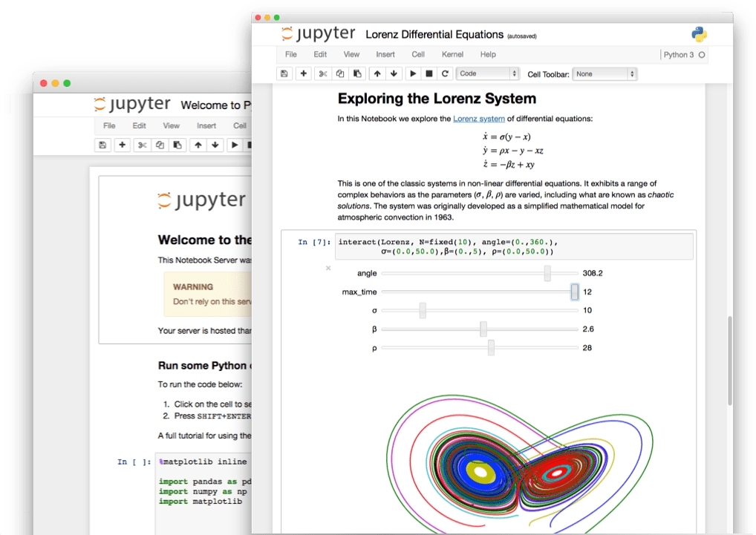Screen dimensions: 756x535
Task: Click the angle slider handle
Action: click(547, 273)
